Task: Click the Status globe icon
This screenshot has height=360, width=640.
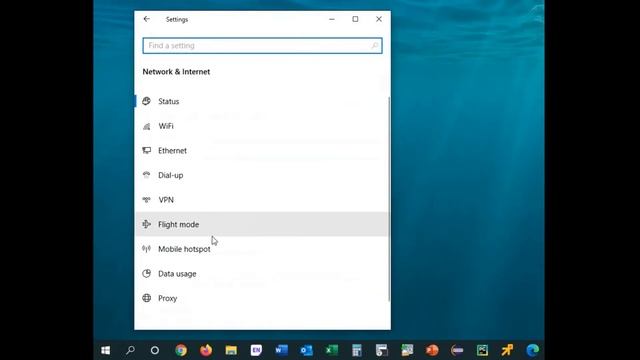Action: pos(147,101)
